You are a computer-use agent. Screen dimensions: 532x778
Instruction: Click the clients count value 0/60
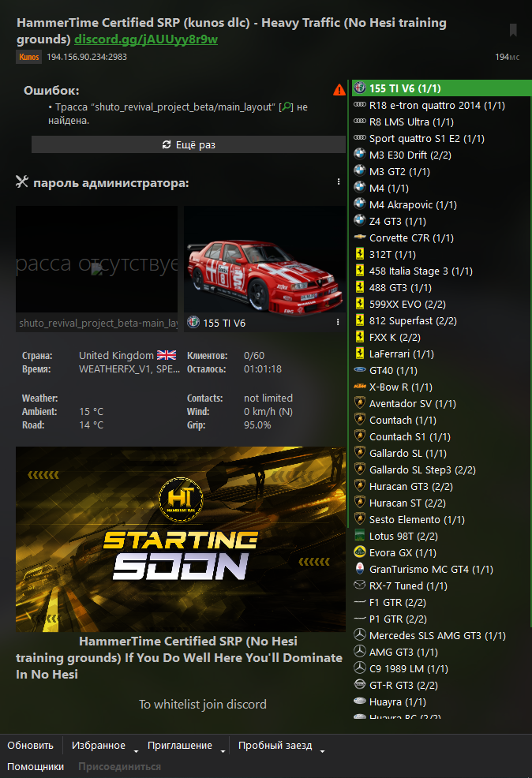pyautogui.click(x=254, y=355)
